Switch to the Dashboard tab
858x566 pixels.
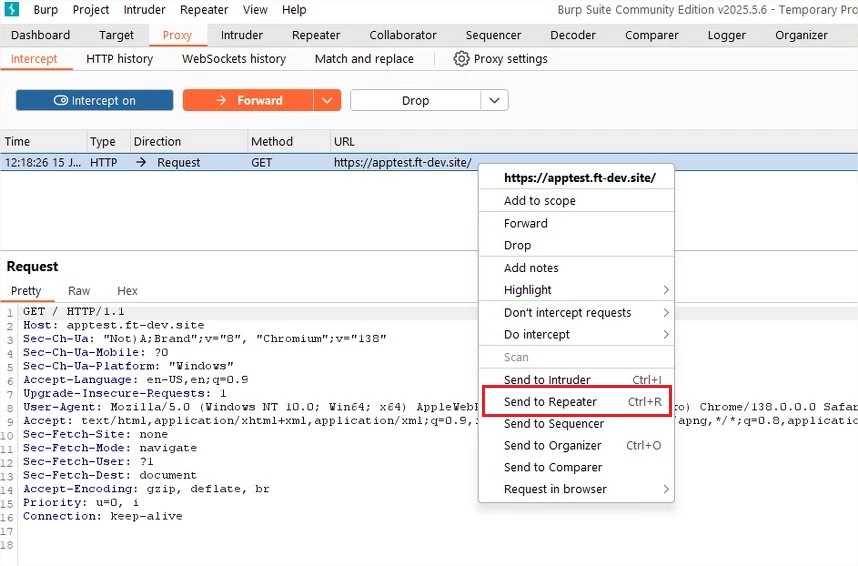(40, 35)
